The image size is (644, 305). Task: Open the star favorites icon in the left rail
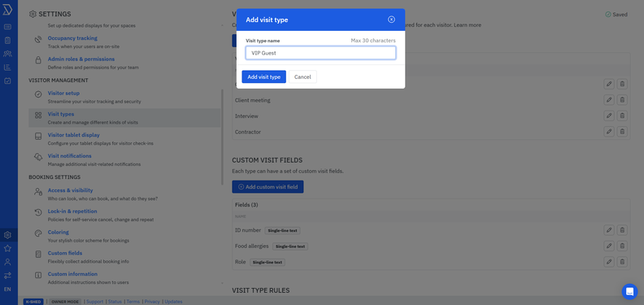tap(7, 248)
